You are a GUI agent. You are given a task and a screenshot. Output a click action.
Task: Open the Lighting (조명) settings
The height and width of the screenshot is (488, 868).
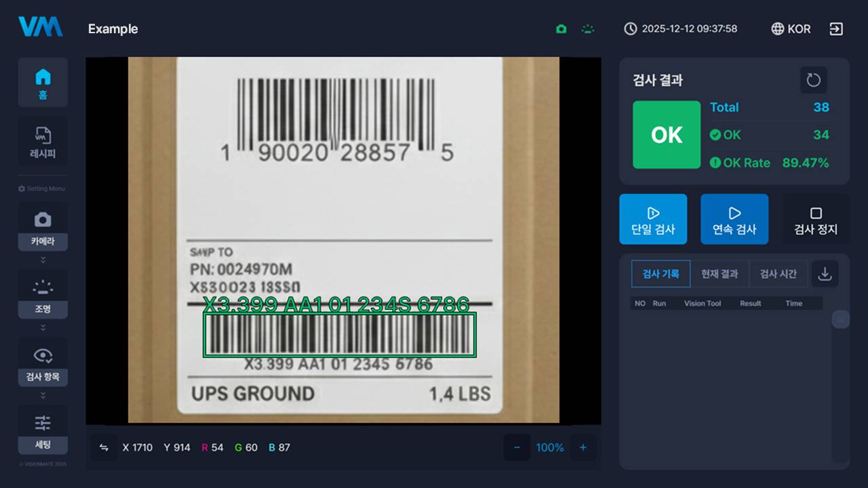click(43, 294)
